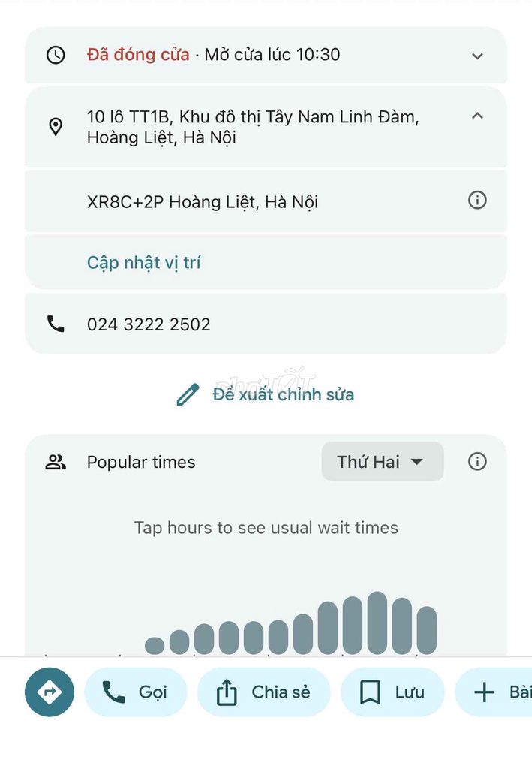Image resolution: width=532 pixels, height=769 pixels.
Task: Expand opening hours with the down chevron
Action: [x=477, y=56]
